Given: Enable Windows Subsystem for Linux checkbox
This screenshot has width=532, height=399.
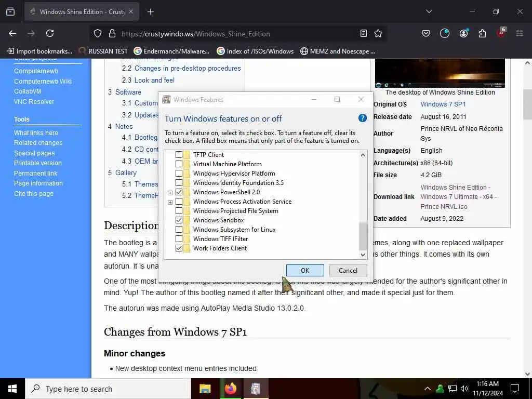Looking at the screenshot, I should pyautogui.click(x=179, y=230).
